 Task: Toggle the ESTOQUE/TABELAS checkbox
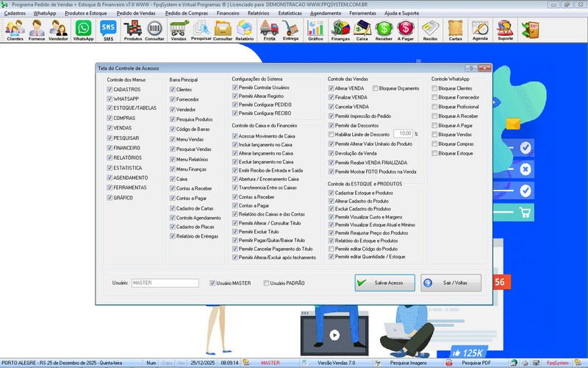tap(110, 107)
